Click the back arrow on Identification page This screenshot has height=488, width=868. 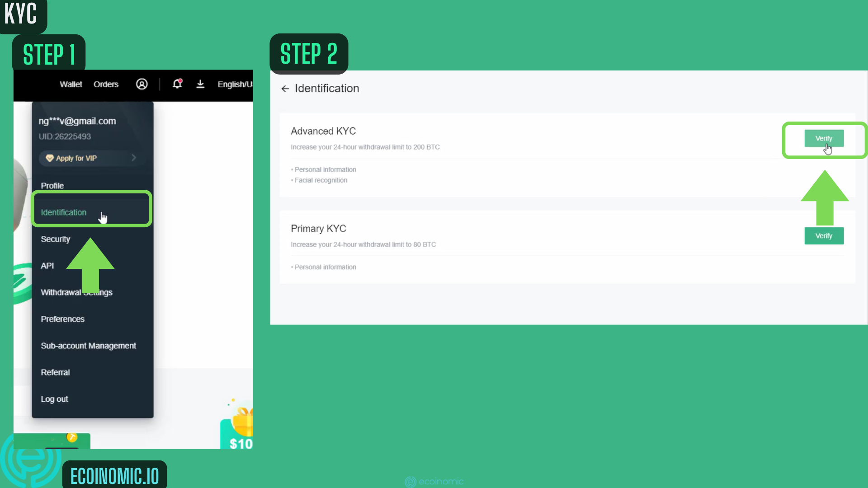pos(284,88)
